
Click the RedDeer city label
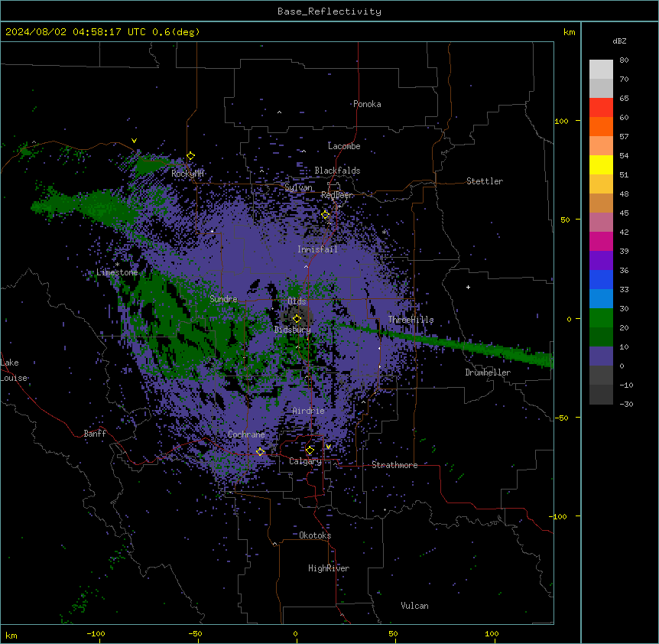(337, 196)
